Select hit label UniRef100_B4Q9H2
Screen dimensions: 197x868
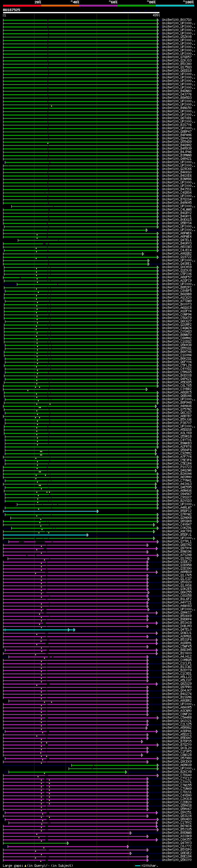(x=177, y=145)
